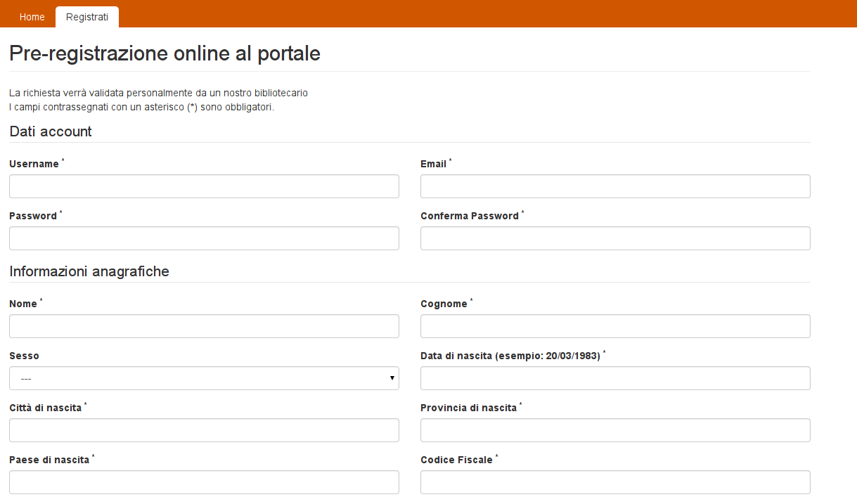Focus the Provincia di nascita field
This screenshot has height=504, width=857.
click(614, 429)
